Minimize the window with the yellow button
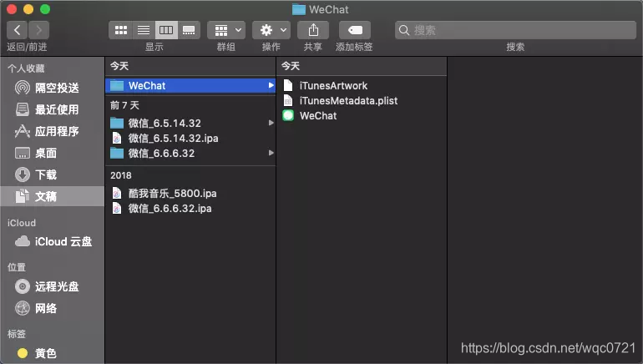This screenshot has height=364, width=643. (x=28, y=9)
